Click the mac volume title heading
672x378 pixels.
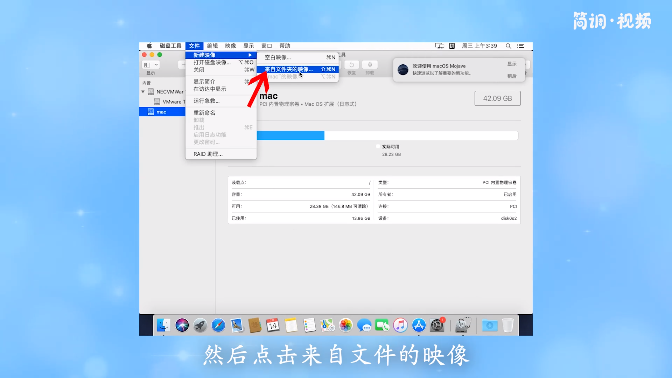pos(269,96)
